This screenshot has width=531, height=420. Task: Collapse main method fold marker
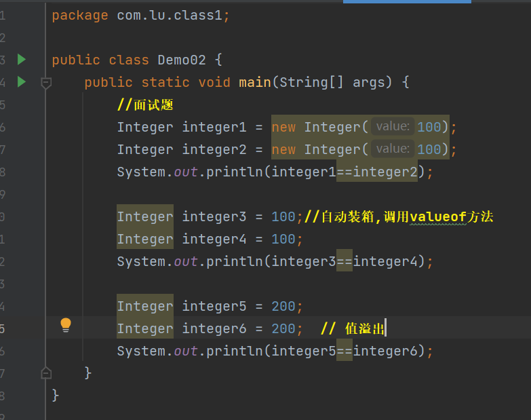click(x=46, y=83)
